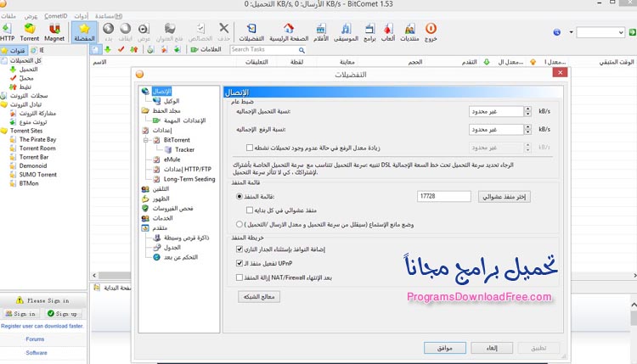637x364 pixels.
Task: Select the virus scan (فحص الفيروسات) tree item
Action: 172,208
